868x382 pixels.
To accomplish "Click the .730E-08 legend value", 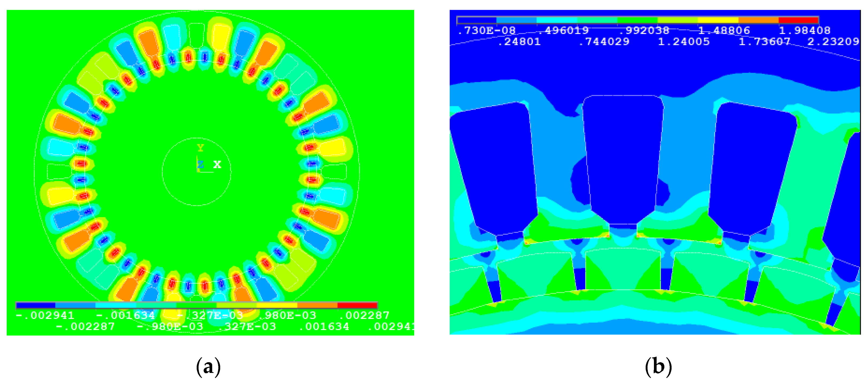I will pos(487,31).
